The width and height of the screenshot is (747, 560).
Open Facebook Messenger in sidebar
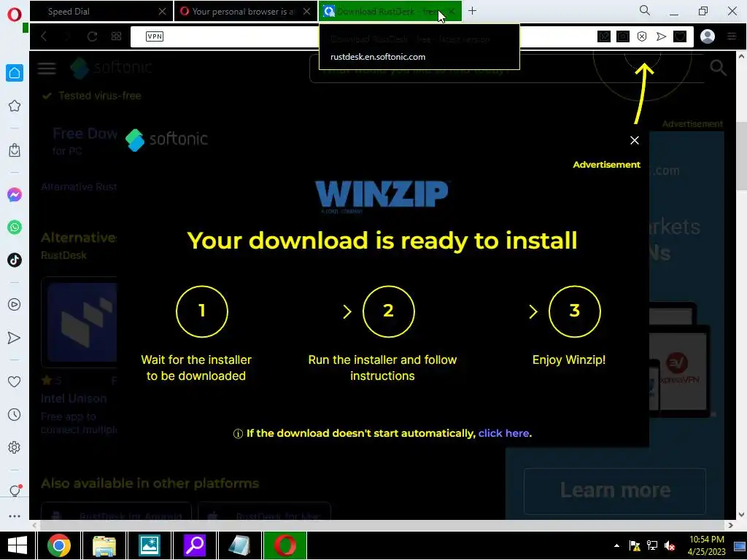[x=15, y=195]
